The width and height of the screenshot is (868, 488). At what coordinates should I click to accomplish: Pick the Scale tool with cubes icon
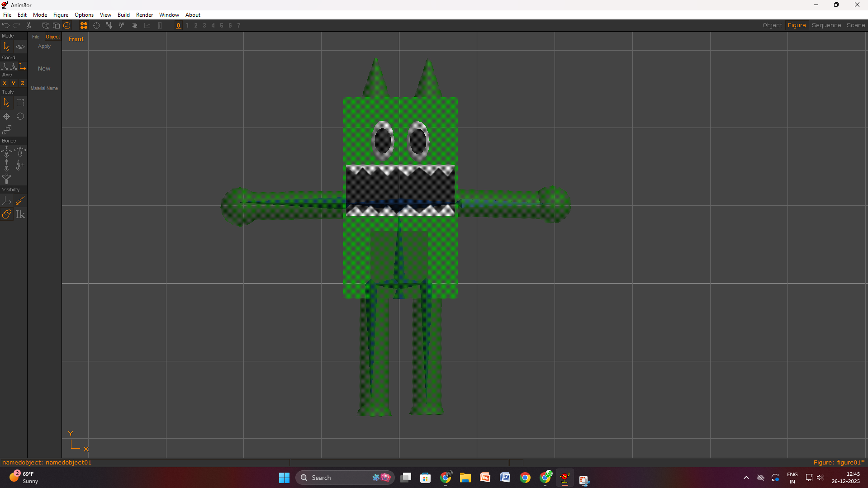[6, 130]
